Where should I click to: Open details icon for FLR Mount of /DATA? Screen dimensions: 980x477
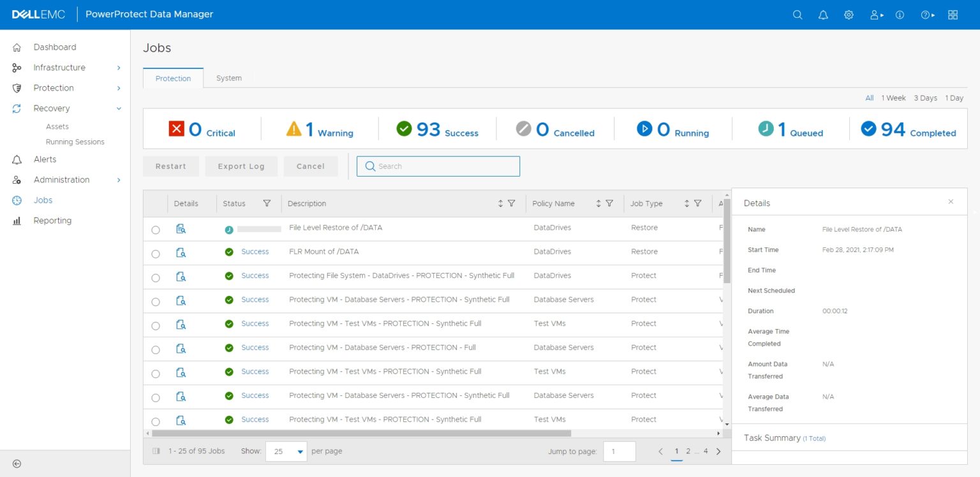point(181,253)
